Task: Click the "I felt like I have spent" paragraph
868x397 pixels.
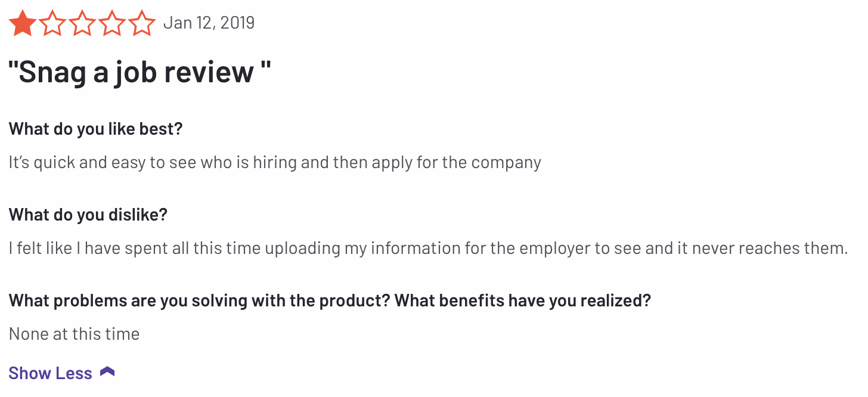Action: pos(428,248)
